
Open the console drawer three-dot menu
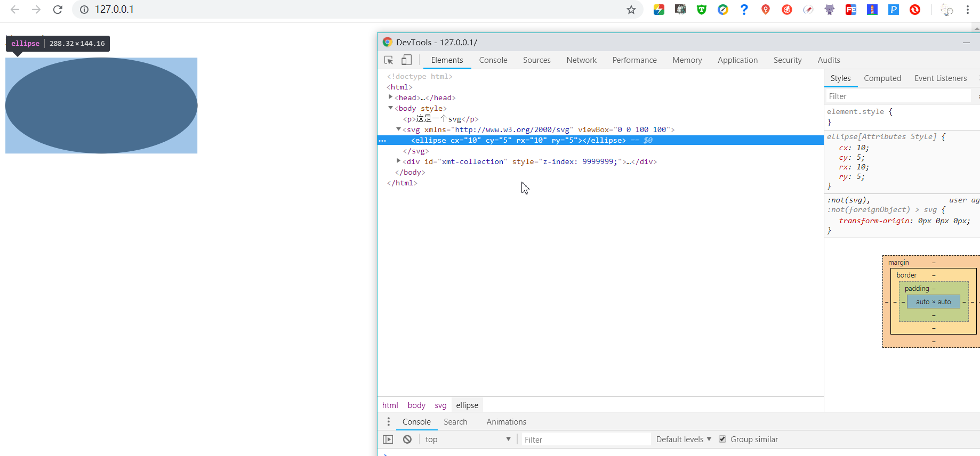[x=389, y=422]
